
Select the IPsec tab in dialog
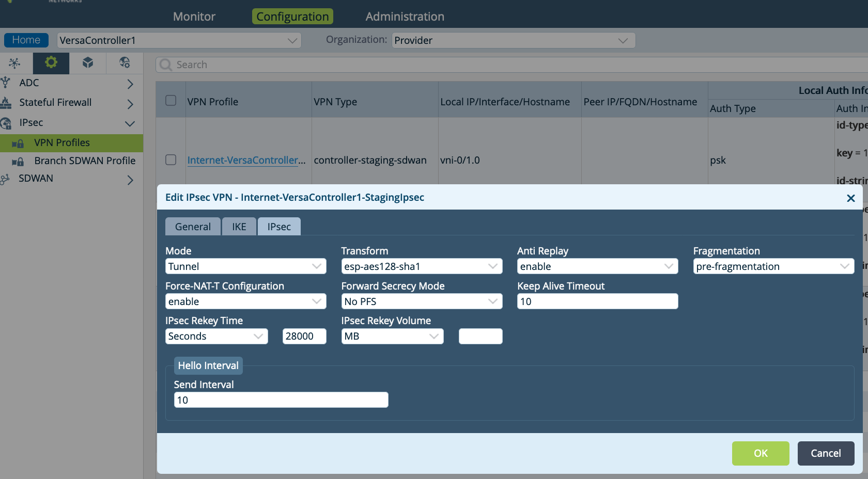pos(279,227)
